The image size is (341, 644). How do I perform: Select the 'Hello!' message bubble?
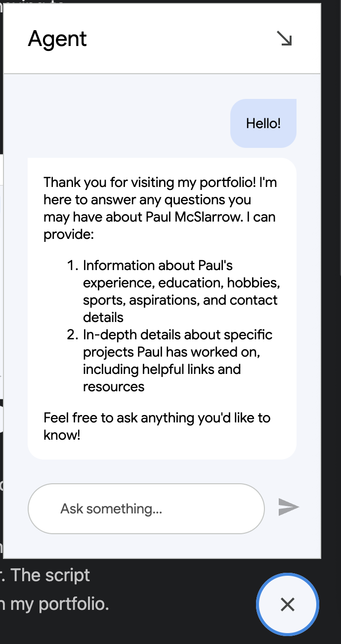click(x=263, y=123)
